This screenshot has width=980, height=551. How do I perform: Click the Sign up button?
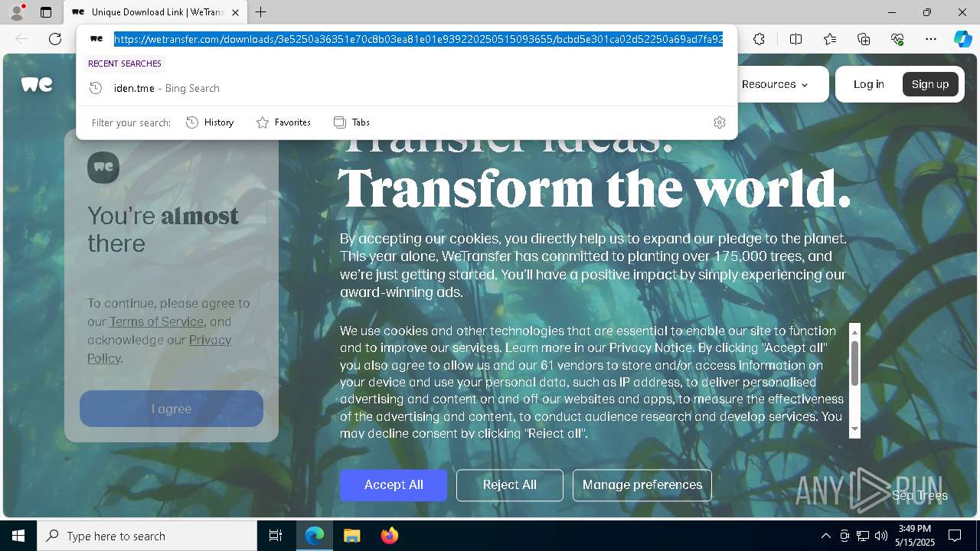coord(930,84)
